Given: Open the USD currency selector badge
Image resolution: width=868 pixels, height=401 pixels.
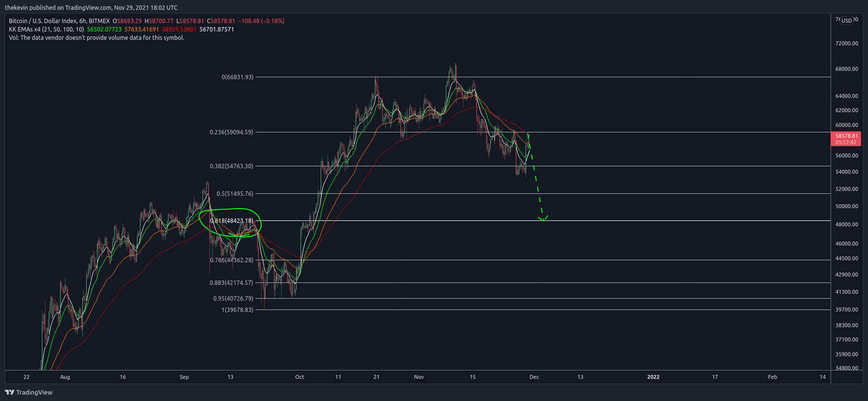Looking at the screenshot, I should 846,21.
